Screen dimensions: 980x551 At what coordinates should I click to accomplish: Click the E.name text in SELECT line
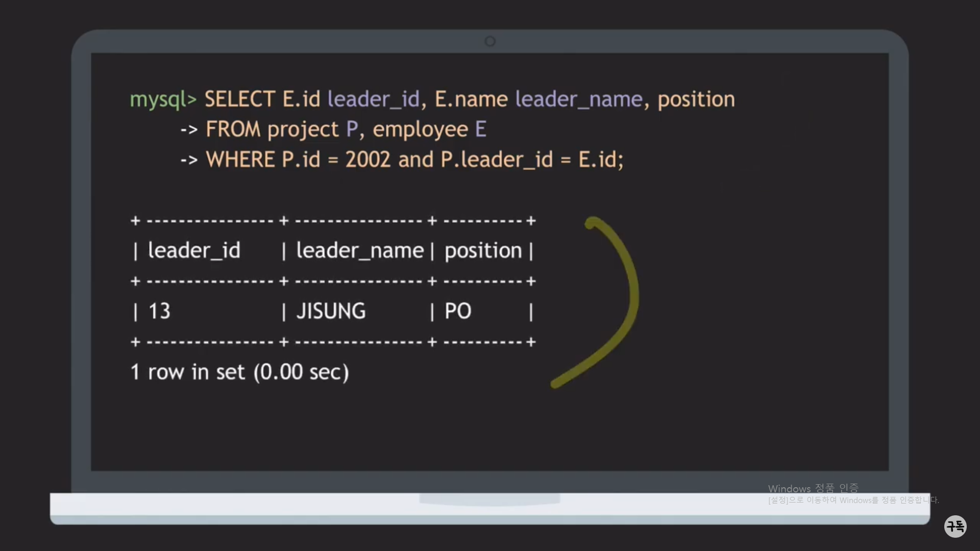(471, 99)
